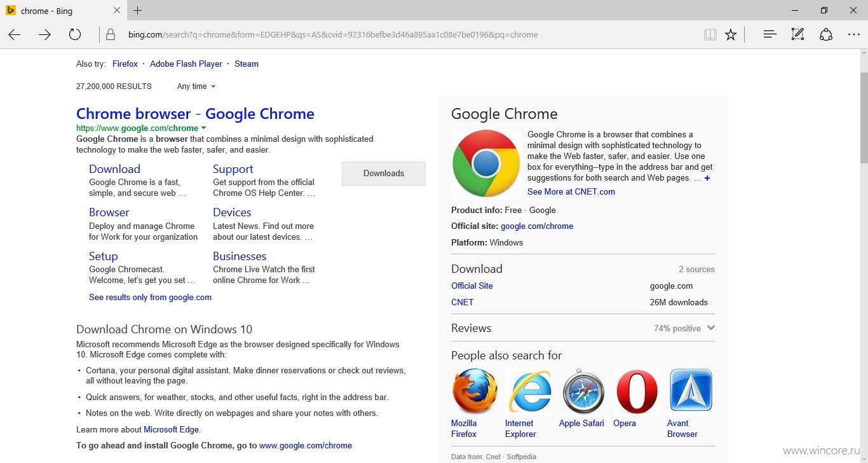Expand the Reviews 74% positive chevron
Viewport: 868px width, 463px height.
click(x=710, y=328)
